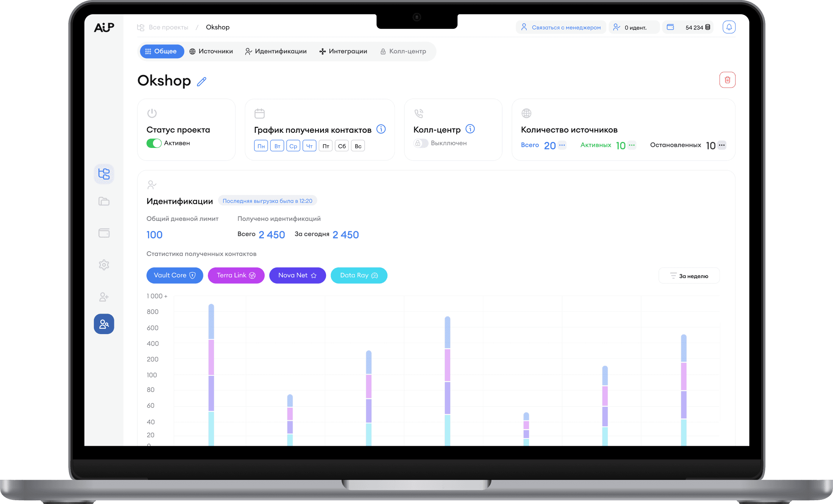Click Все проекты breadcrumb link
833x504 pixels.
[168, 27]
